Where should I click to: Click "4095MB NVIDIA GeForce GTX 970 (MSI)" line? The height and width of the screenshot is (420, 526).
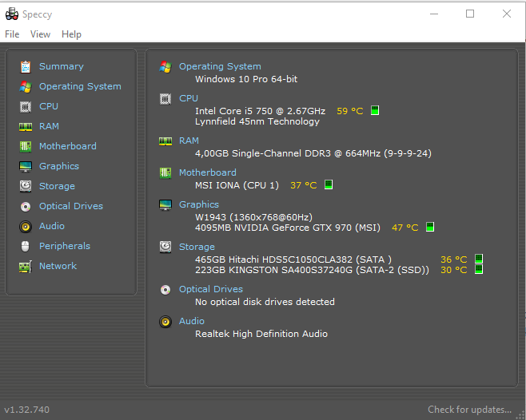pyautogui.click(x=288, y=228)
